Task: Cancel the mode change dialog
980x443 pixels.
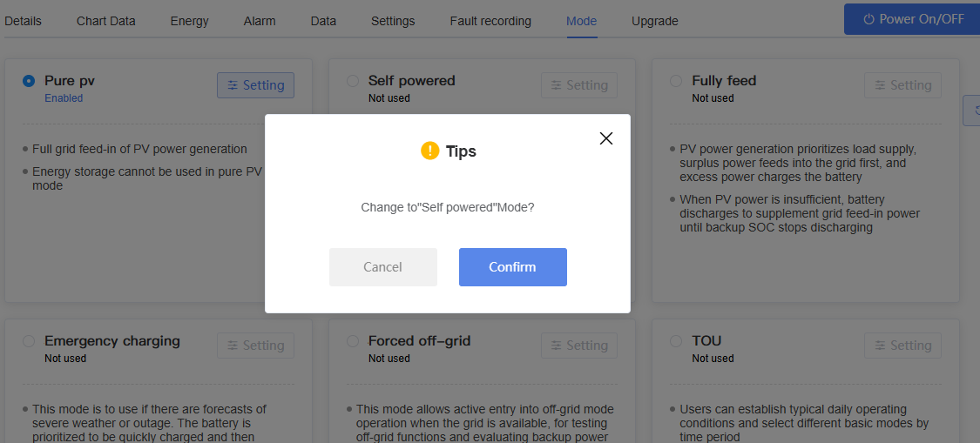Action: click(x=383, y=267)
